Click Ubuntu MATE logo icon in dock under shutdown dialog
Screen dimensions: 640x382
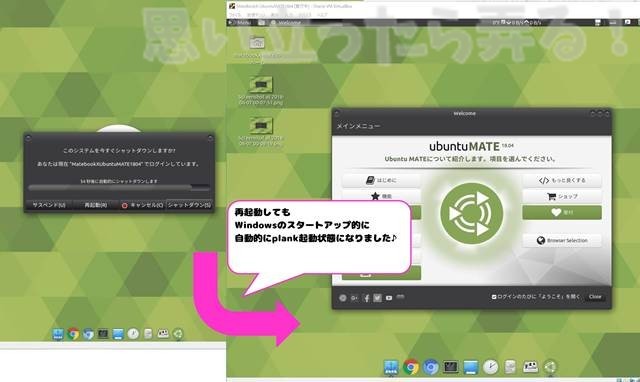pos(178,334)
